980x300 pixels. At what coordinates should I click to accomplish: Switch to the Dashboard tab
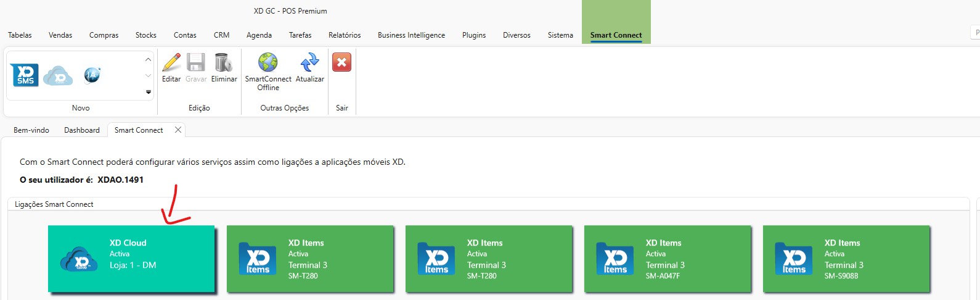point(82,130)
